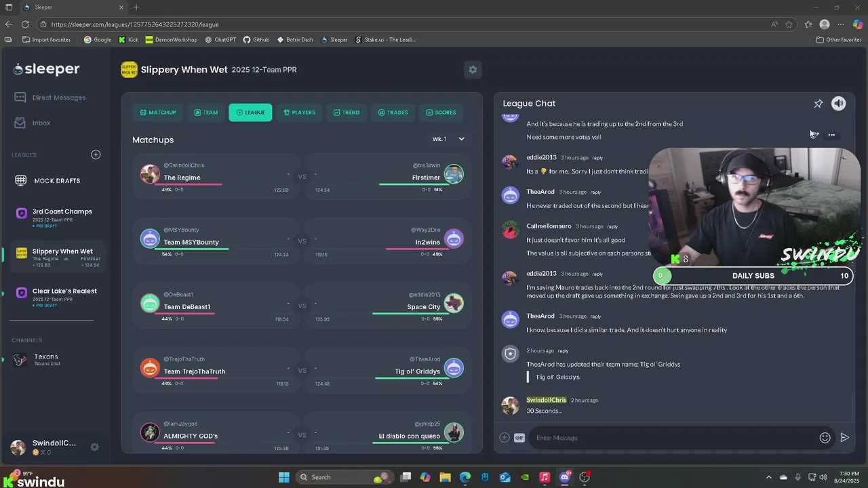Open Kick bookmark in favorites bar
Image resolution: width=868 pixels, height=488 pixels.
tap(128, 40)
